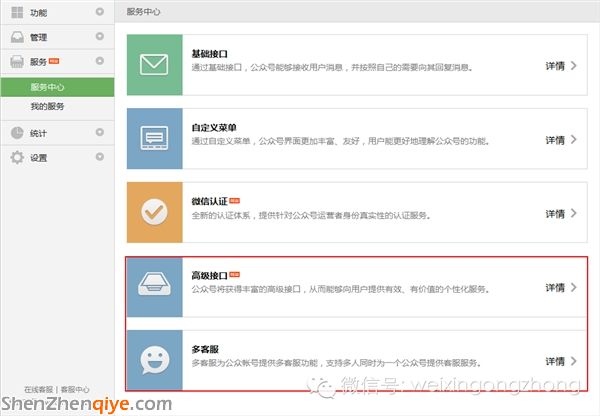Image resolution: width=600 pixels, height=416 pixels.
Task: Click the 服务中心 page header text
Action: pos(143,12)
